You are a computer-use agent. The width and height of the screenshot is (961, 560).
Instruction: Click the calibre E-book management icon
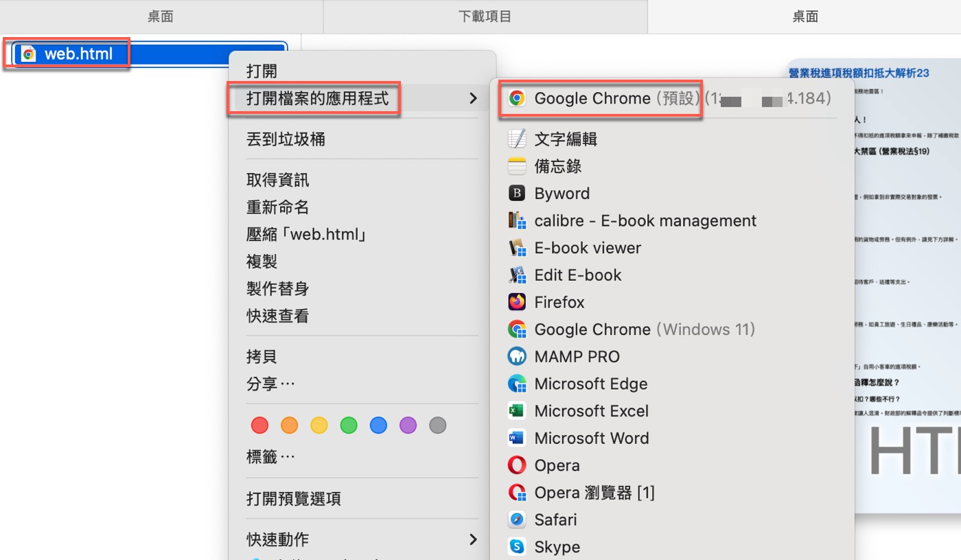(517, 220)
